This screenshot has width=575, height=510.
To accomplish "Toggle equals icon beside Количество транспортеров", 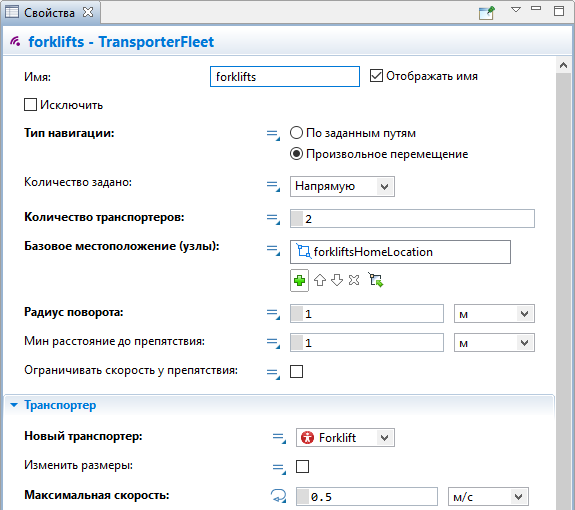I will pyautogui.click(x=273, y=219).
